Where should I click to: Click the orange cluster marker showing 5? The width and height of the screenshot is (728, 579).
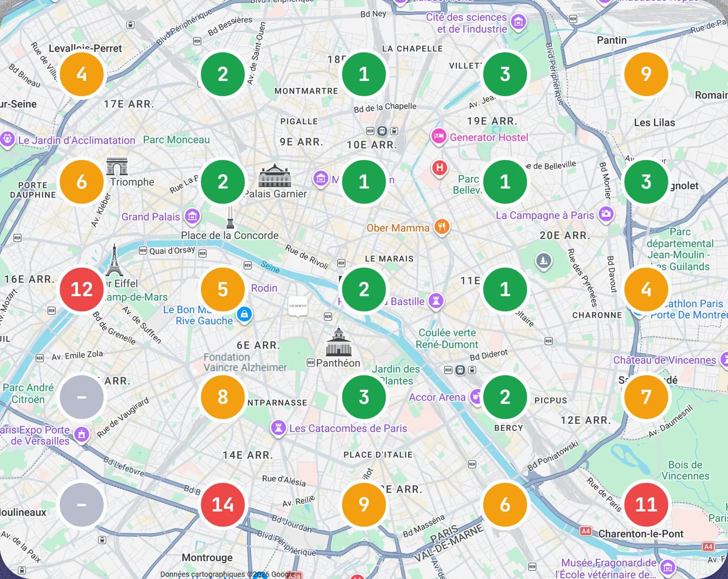pyautogui.click(x=222, y=289)
